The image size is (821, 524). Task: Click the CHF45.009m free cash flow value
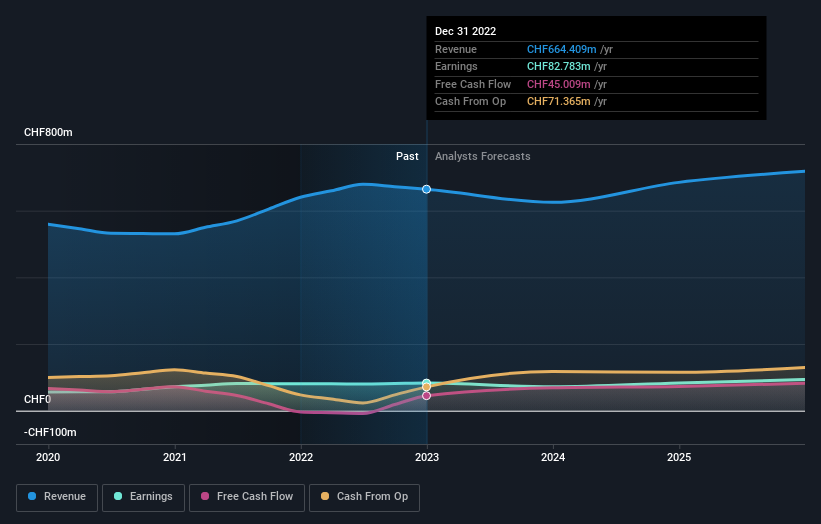pyautogui.click(x=559, y=84)
